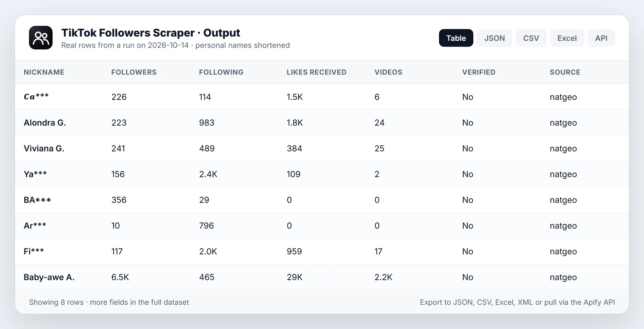Click likes value 959 in Fi*** row
This screenshot has width=644, height=329.
click(294, 251)
